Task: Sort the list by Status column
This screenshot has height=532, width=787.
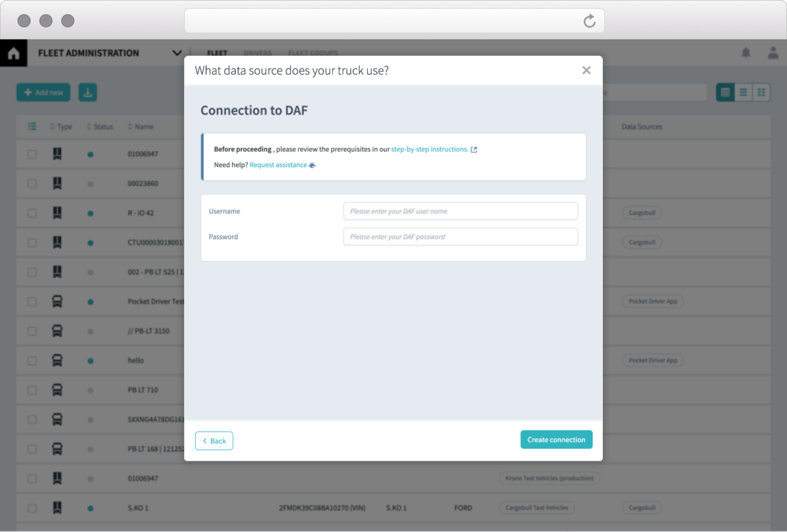Action: click(x=100, y=127)
